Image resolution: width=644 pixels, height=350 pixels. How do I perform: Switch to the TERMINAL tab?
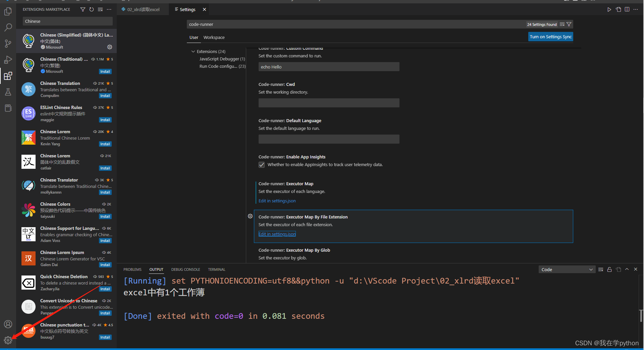216,269
